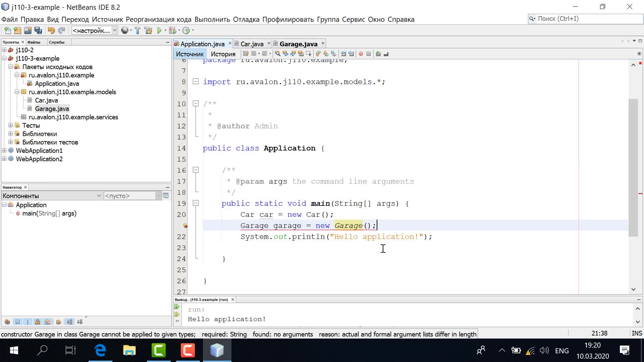This screenshot has width=644, height=362.
Task: Click the Debug Project icon
Action: [173, 31]
